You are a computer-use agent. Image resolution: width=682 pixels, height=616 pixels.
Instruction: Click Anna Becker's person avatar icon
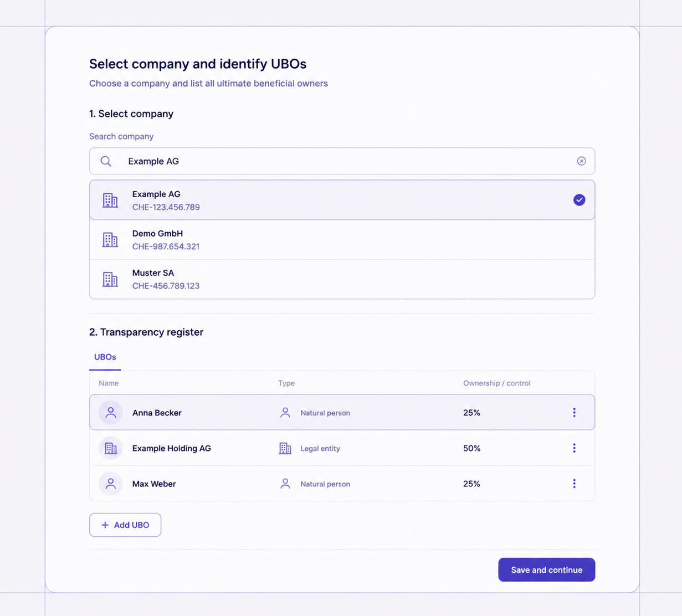pyautogui.click(x=111, y=413)
